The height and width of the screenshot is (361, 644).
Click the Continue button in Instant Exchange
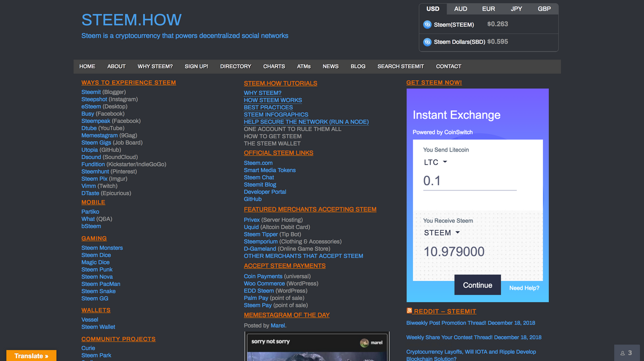[x=477, y=285]
